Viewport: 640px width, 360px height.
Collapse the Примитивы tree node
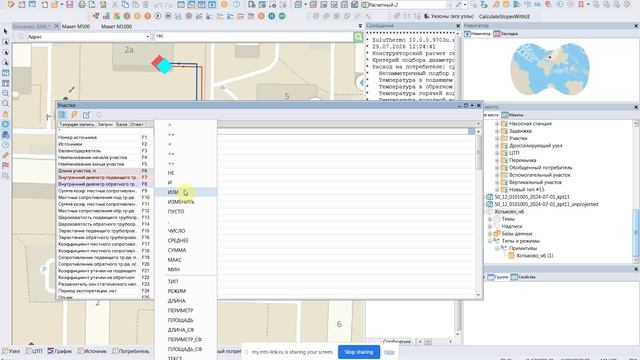pos(497,248)
